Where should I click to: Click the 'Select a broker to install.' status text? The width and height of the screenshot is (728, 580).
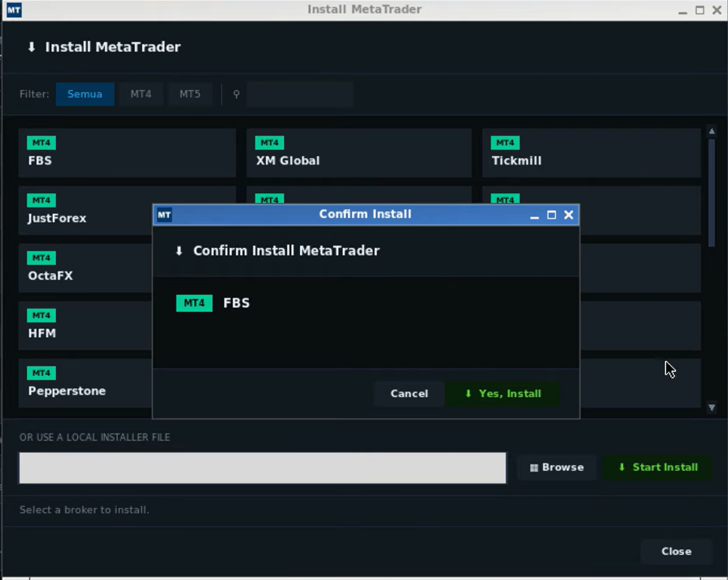pos(84,510)
